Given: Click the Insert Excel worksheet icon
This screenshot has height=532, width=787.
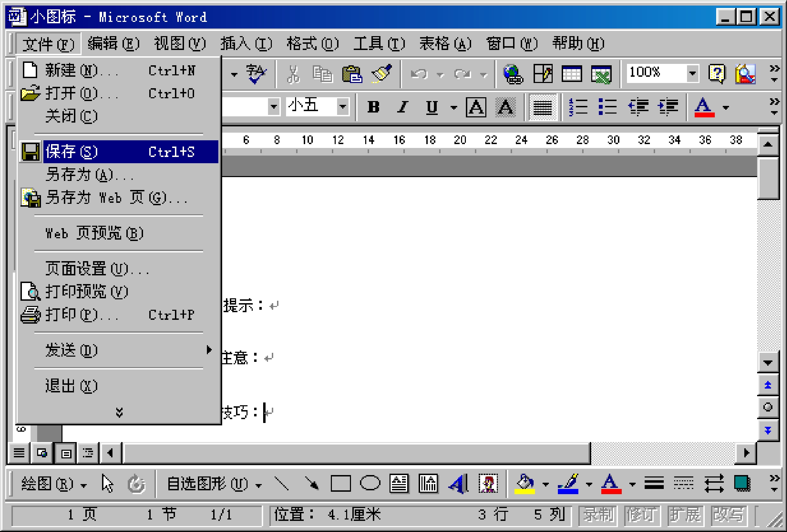Looking at the screenshot, I should pyautogui.click(x=601, y=74).
